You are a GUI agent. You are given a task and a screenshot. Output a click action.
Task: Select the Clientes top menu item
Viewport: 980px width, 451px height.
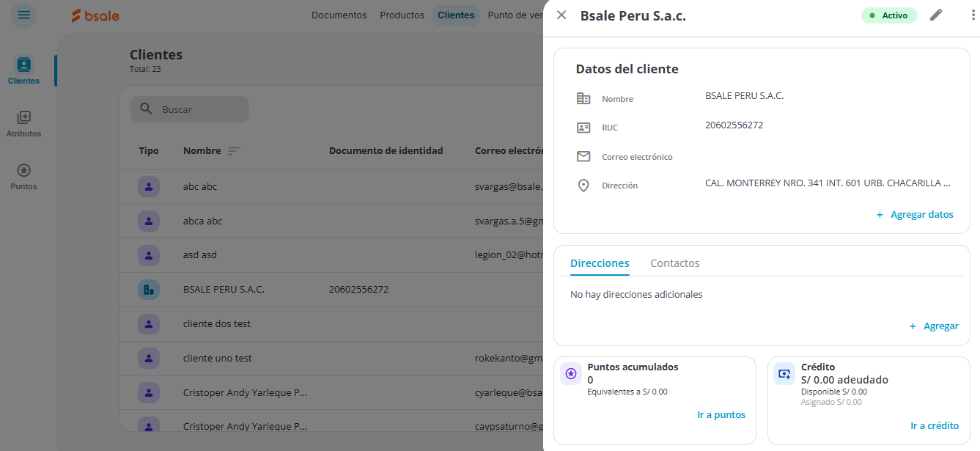(x=456, y=15)
